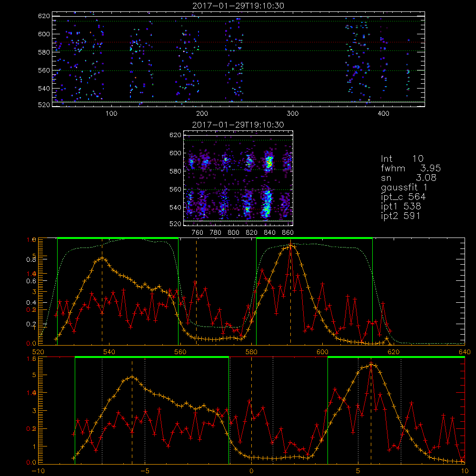Click the x-axis label 0 of the bottom plot
This screenshot has width=476, height=476.
(251, 471)
